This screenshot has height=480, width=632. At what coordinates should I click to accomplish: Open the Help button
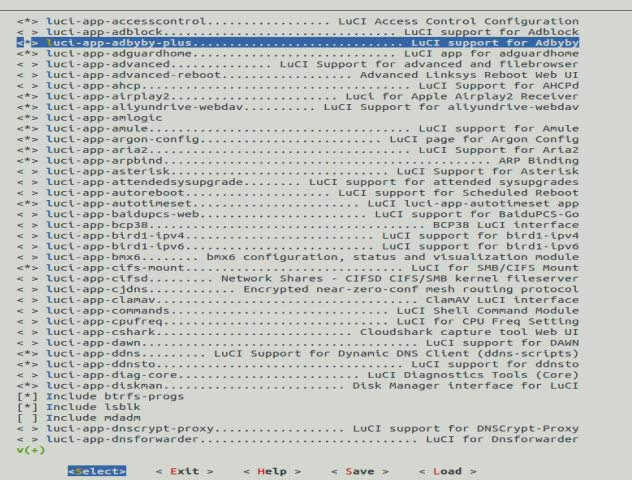pos(272,471)
